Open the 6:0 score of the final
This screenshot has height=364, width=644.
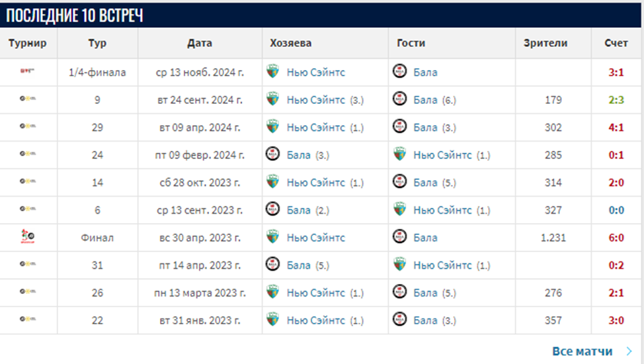[x=616, y=238]
